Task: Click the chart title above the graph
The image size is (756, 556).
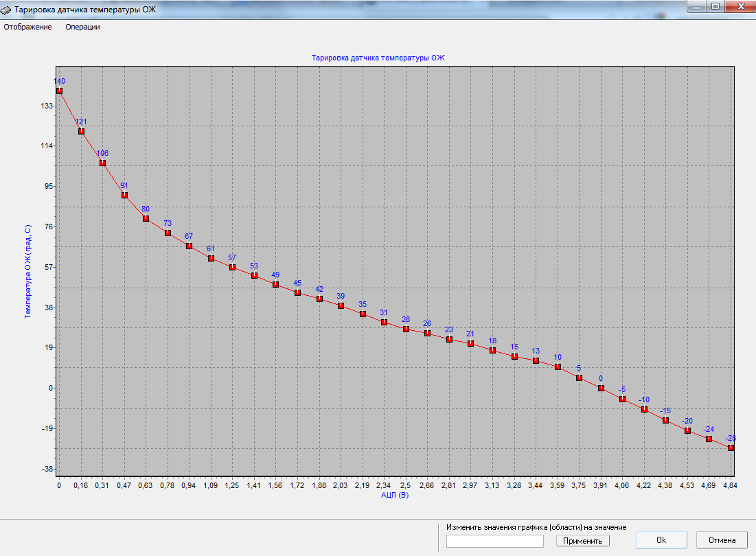Action: click(378, 58)
